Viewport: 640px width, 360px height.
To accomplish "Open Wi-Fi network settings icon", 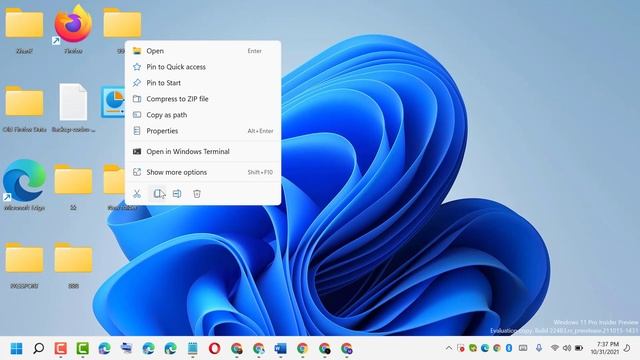I will [x=554, y=348].
